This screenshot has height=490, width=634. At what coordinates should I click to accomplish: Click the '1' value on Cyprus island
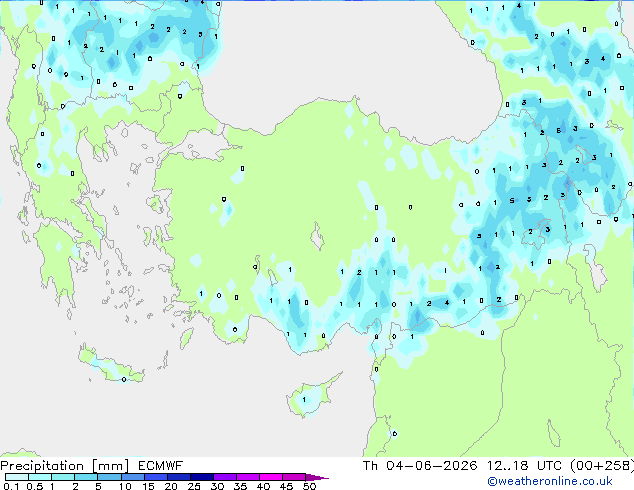pyautogui.click(x=304, y=400)
